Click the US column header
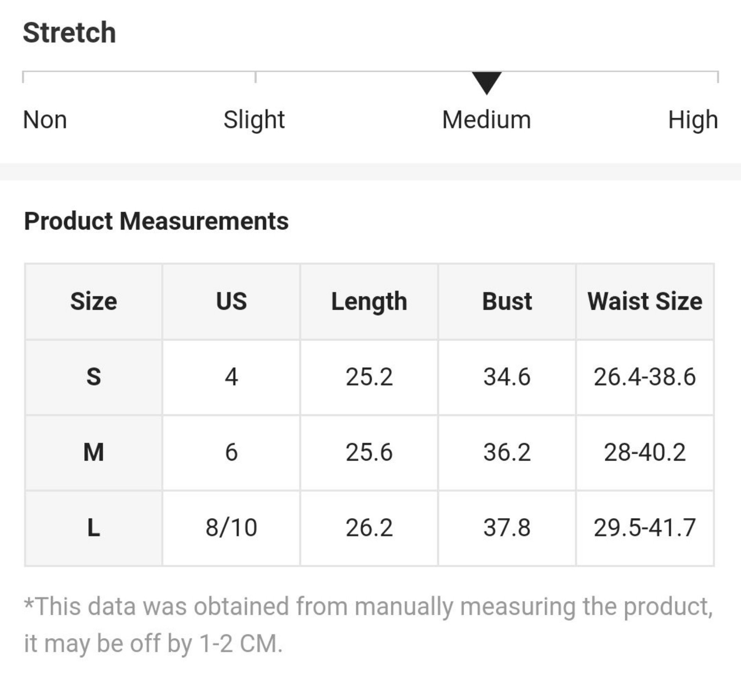The width and height of the screenshot is (741, 700). pyautogui.click(x=231, y=301)
